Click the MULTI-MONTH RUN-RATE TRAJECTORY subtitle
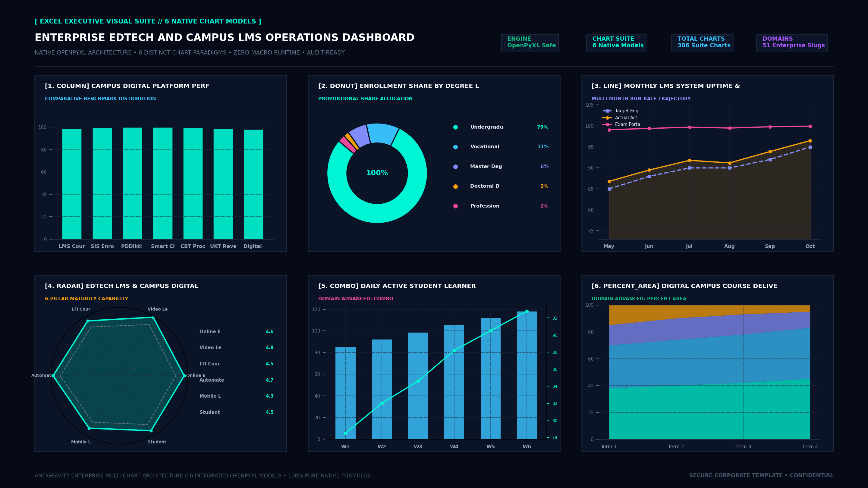Image resolution: width=868 pixels, height=488 pixels. click(641, 99)
